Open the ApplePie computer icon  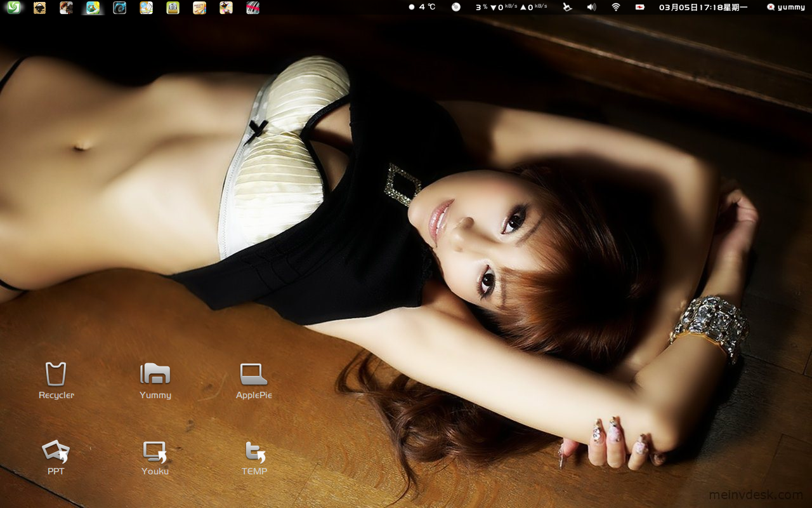click(x=254, y=374)
